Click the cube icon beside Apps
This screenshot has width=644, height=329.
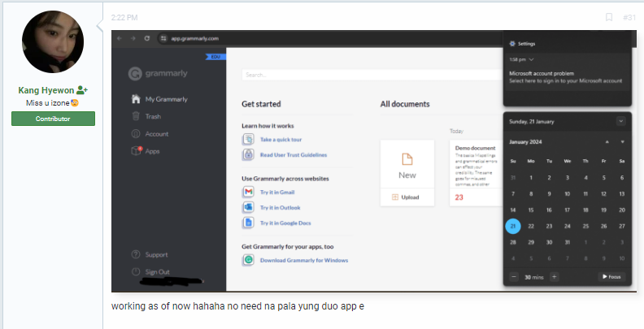point(136,150)
